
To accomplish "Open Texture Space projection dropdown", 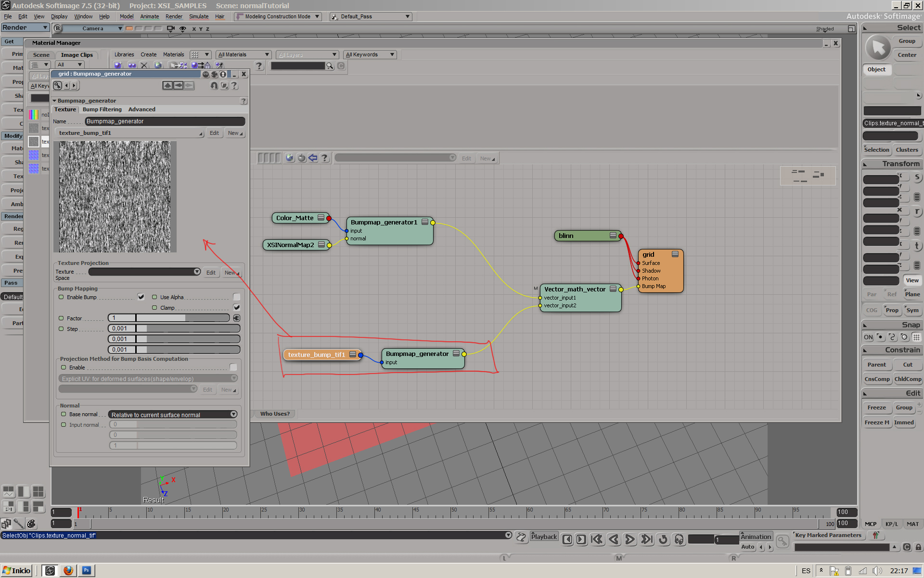I will (x=144, y=272).
